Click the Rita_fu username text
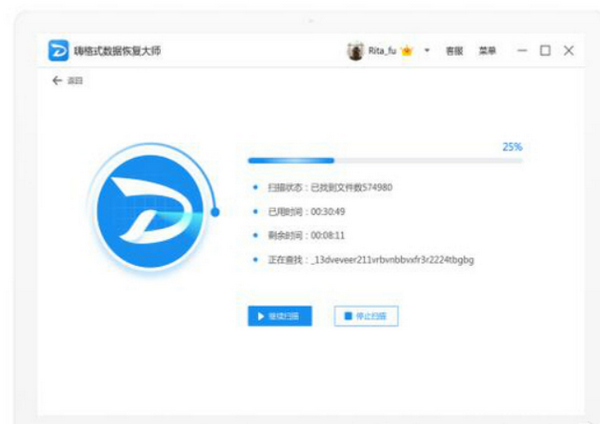Screen dimensions: 600x424 pos(383,51)
